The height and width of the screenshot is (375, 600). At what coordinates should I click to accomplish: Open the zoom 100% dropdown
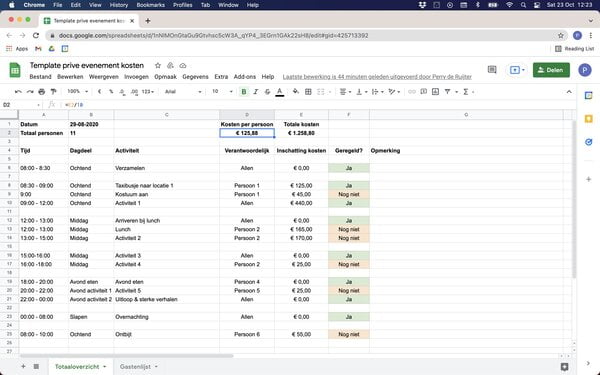78,92
